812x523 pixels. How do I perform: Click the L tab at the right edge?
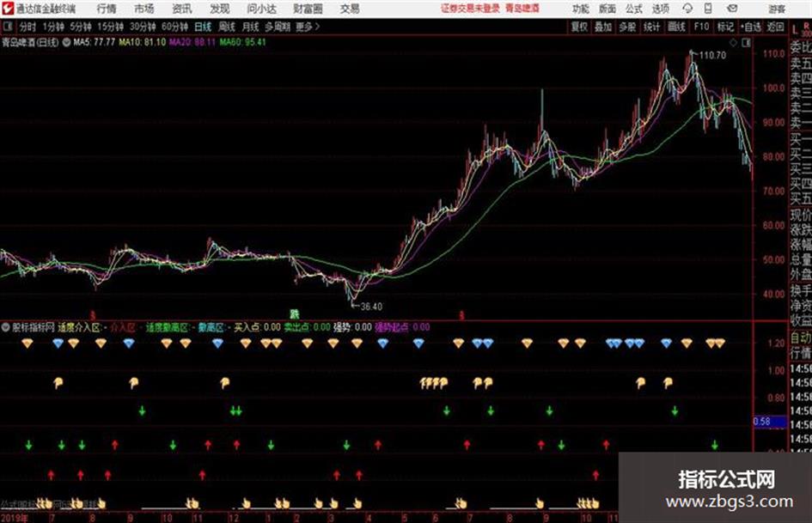796,30
